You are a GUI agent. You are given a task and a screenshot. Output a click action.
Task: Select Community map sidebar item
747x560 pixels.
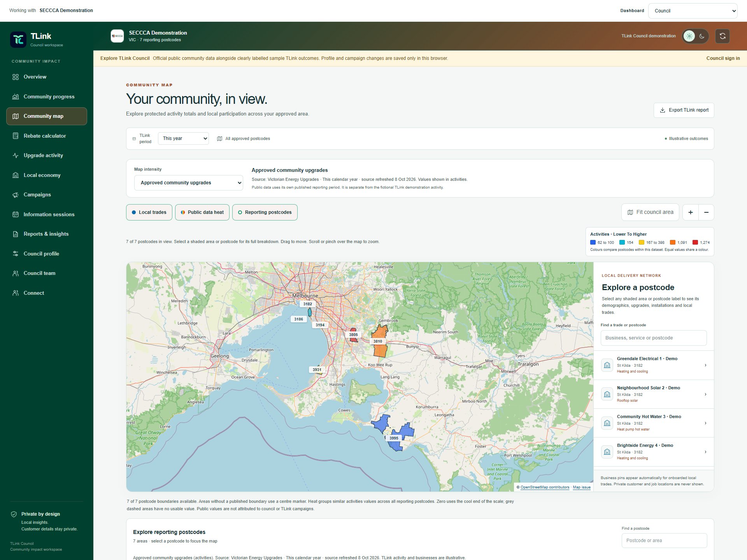click(47, 116)
